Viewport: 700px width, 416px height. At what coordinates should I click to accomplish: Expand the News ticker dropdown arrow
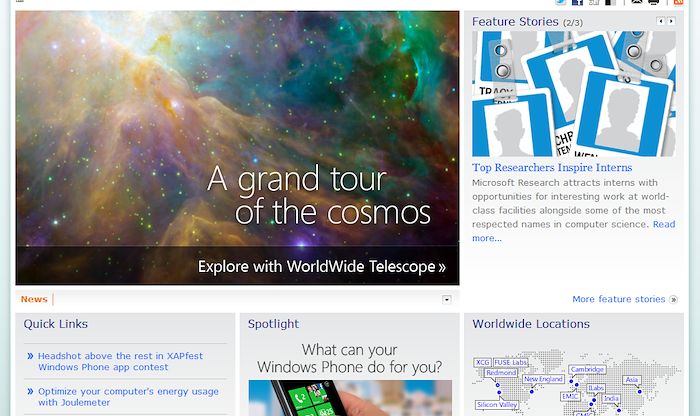(446, 300)
